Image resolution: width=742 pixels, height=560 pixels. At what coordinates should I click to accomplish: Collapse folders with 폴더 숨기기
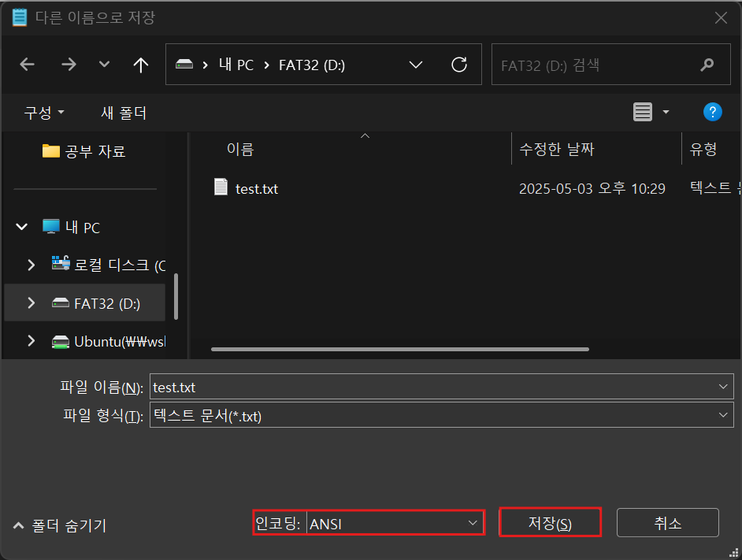[60, 525]
